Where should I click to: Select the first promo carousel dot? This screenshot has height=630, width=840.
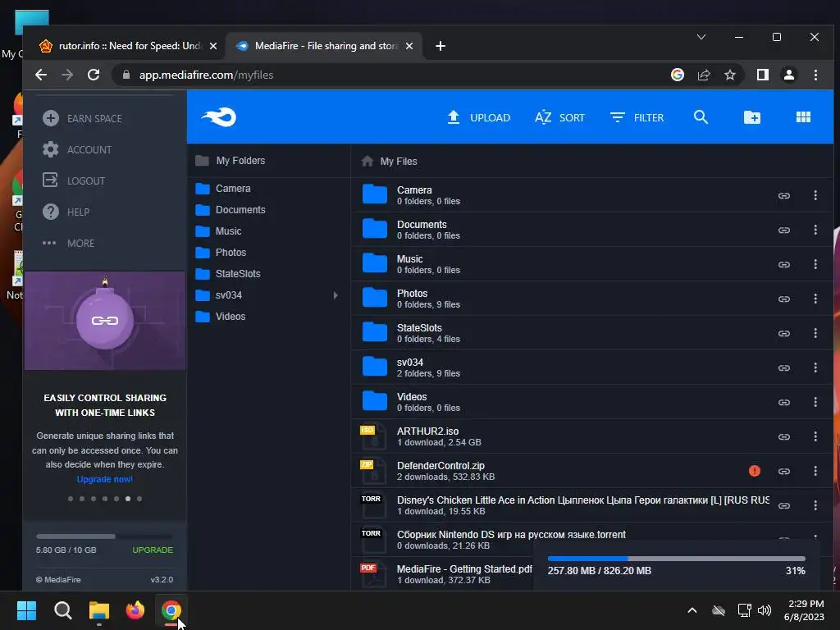pos(71,499)
